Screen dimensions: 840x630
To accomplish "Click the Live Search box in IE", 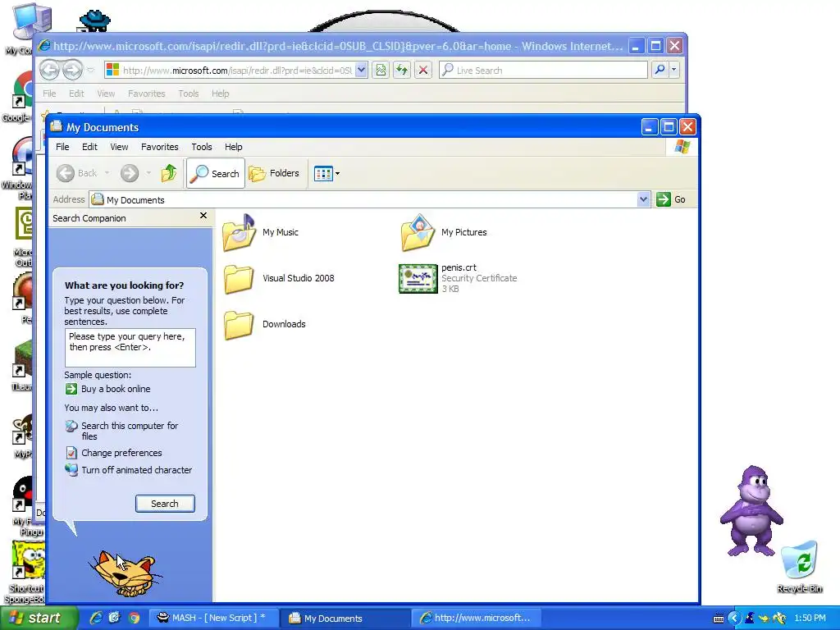I will pyautogui.click(x=543, y=71).
